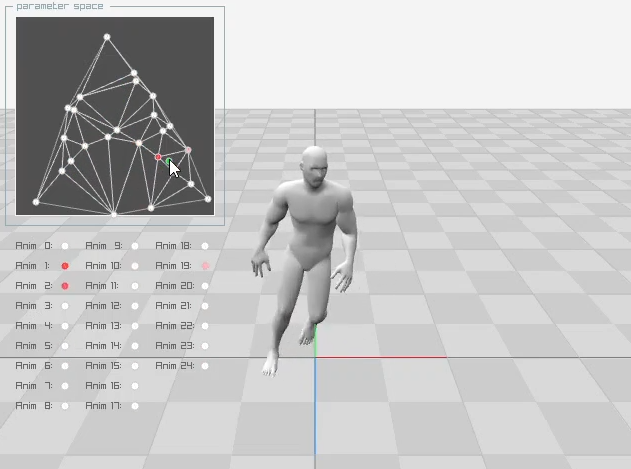Select the Anim 8 indicator dot
Image resolution: width=631 pixels, height=469 pixels.
click(x=65, y=406)
